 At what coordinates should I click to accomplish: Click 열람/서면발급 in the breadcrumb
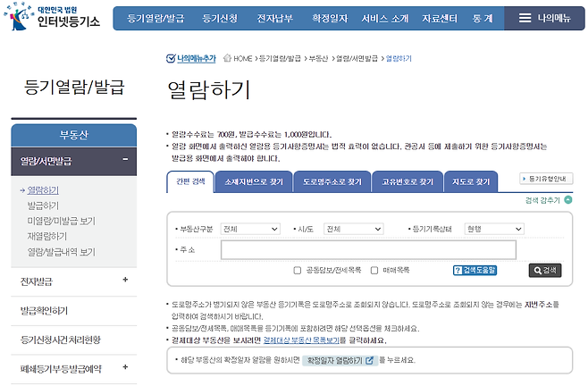click(x=357, y=58)
